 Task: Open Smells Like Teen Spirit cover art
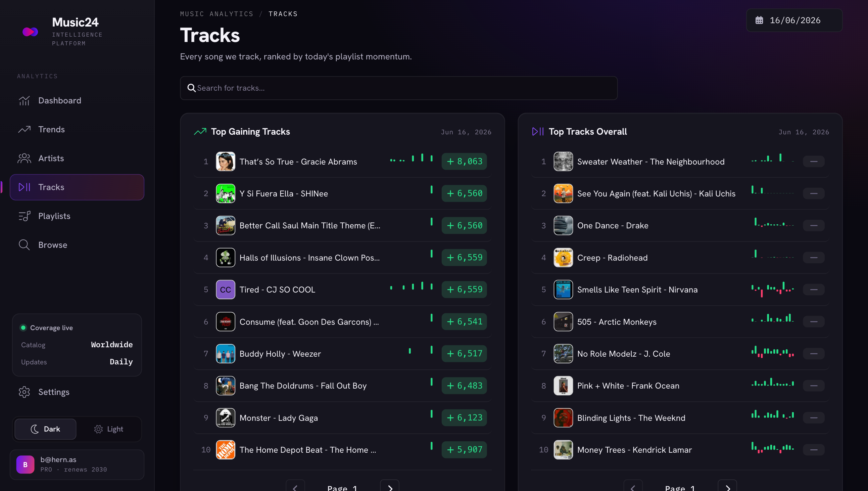tap(563, 290)
